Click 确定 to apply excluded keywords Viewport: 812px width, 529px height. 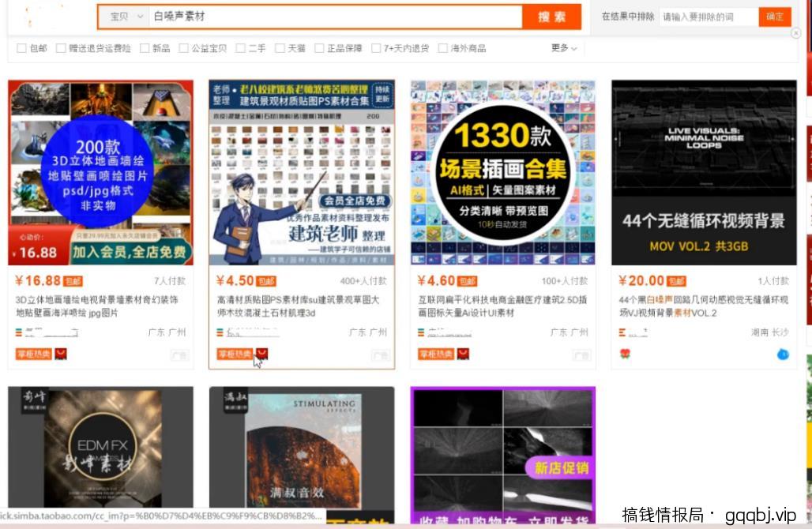[x=775, y=16]
